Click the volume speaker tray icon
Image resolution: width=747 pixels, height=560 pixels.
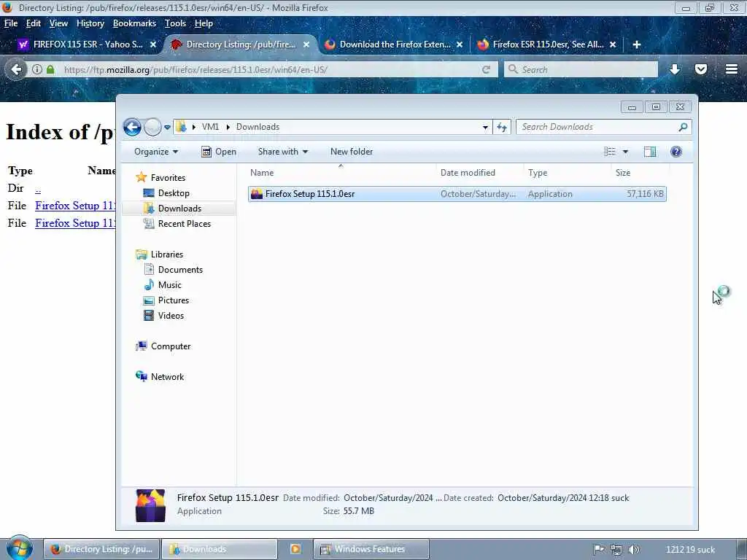point(634,550)
